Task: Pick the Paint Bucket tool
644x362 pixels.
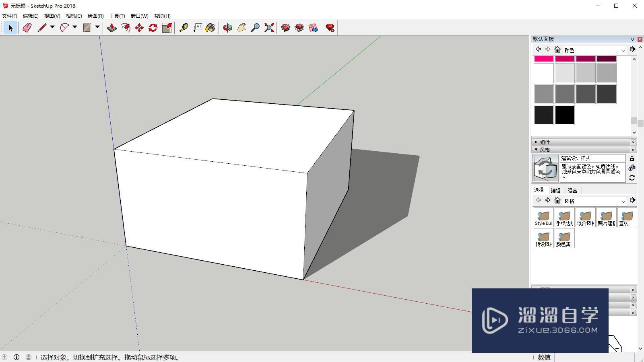Action: [210, 28]
